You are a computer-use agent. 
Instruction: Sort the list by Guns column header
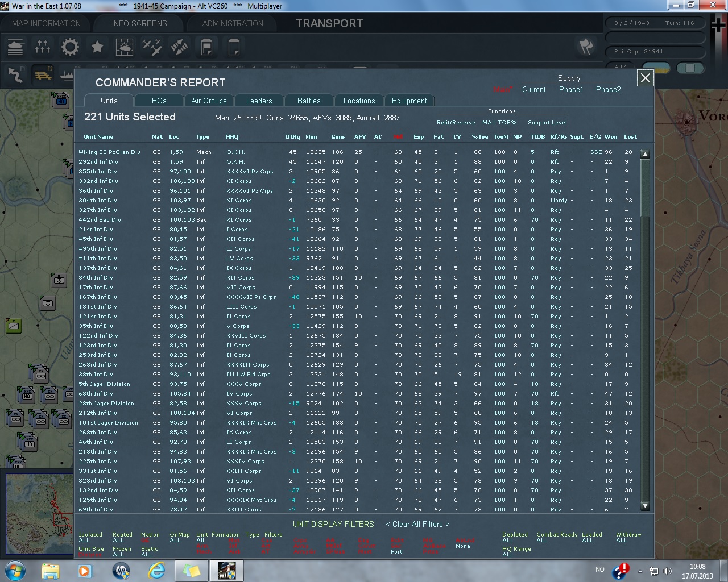pyautogui.click(x=338, y=136)
